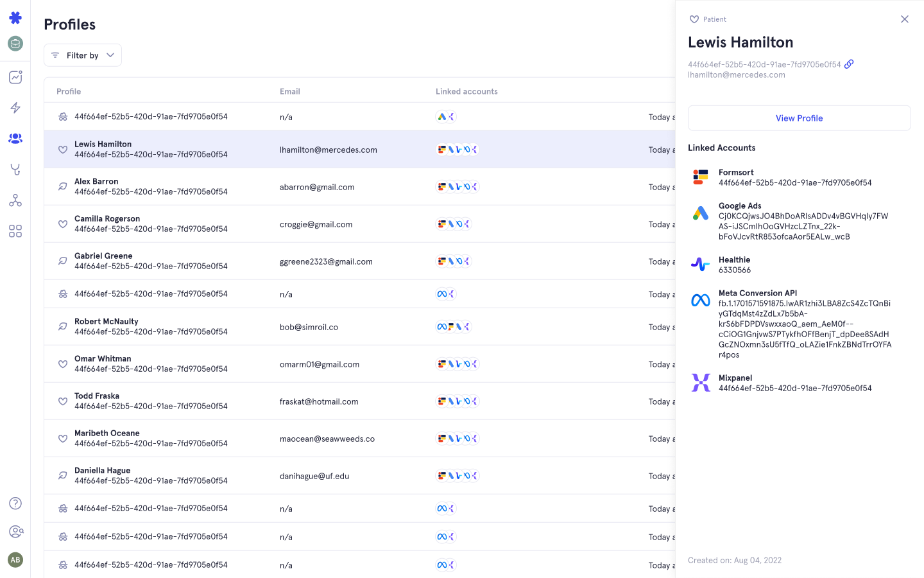Open the connections nodes sidebar icon
This screenshot has width=924, height=578.
coord(15,200)
